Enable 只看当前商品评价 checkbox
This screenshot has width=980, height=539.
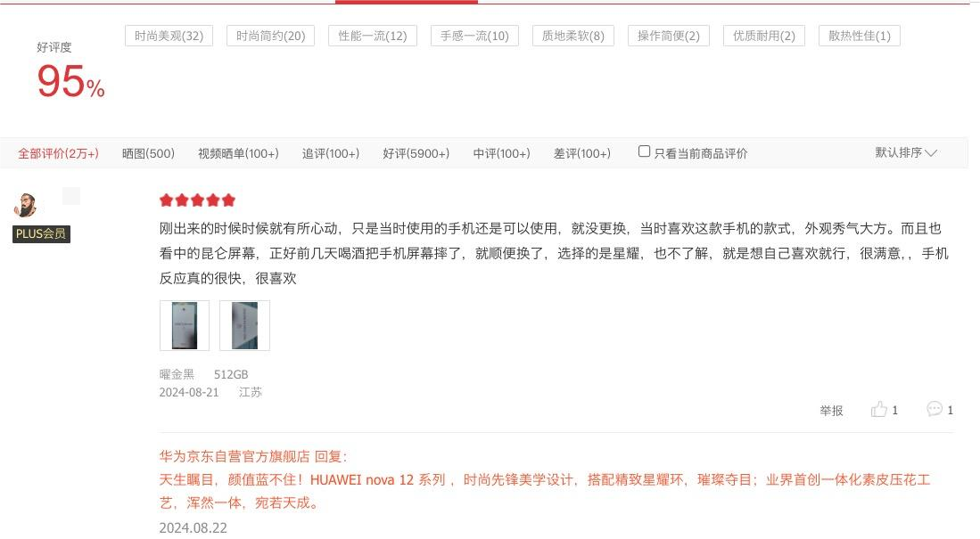644,151
